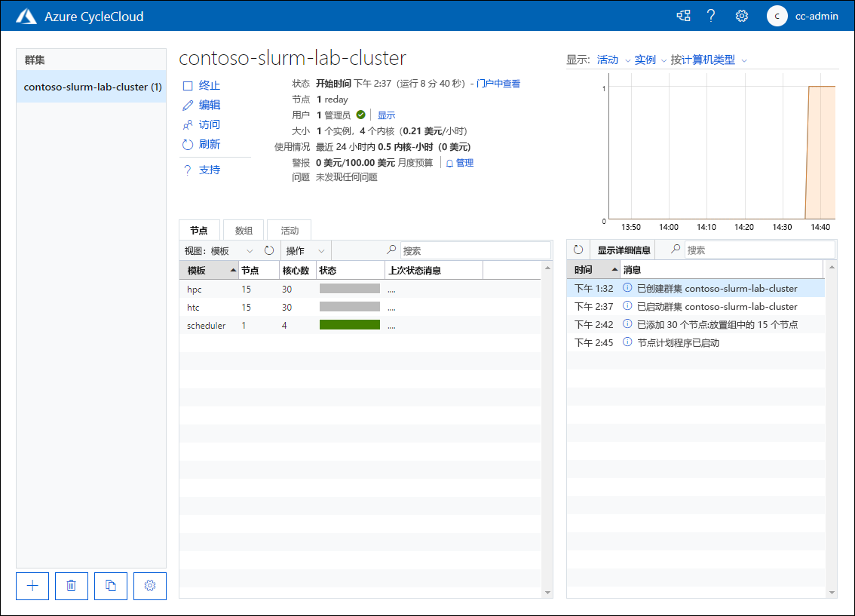The height and width of the screenshot is (616, 855).
Task: Click the access (访问) users icon
Action: click(x=188, y=125)
